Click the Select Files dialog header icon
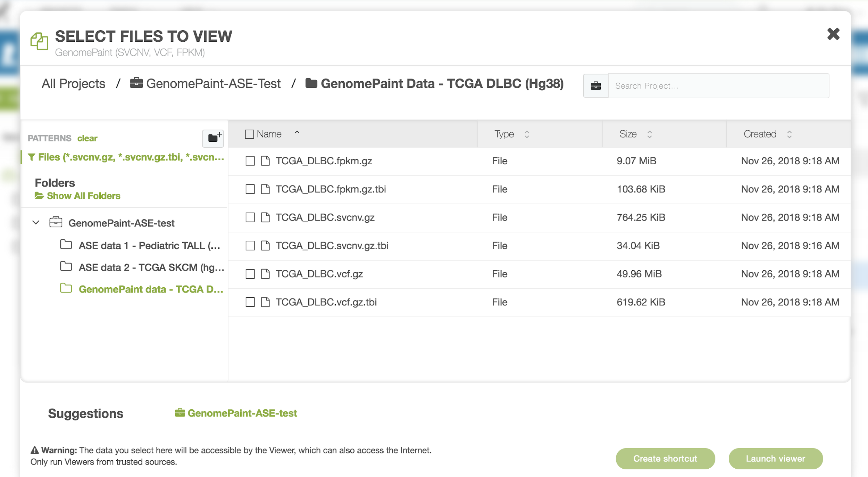The image size is (868, 477). [39, 41]
